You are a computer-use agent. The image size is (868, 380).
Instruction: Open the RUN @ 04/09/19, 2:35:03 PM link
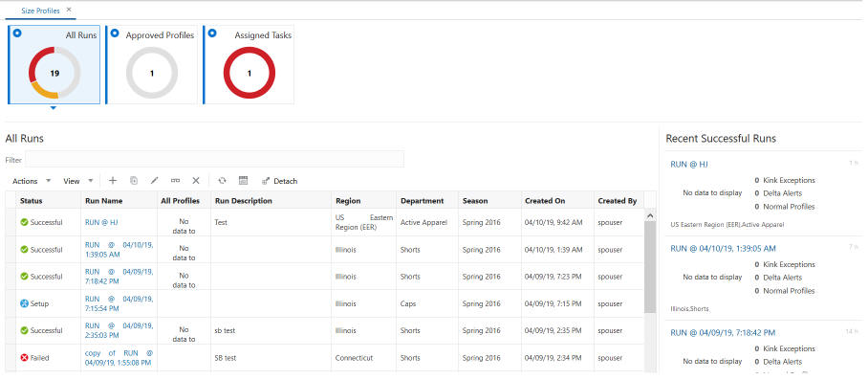pyautogui.click(x=119, y=330)
